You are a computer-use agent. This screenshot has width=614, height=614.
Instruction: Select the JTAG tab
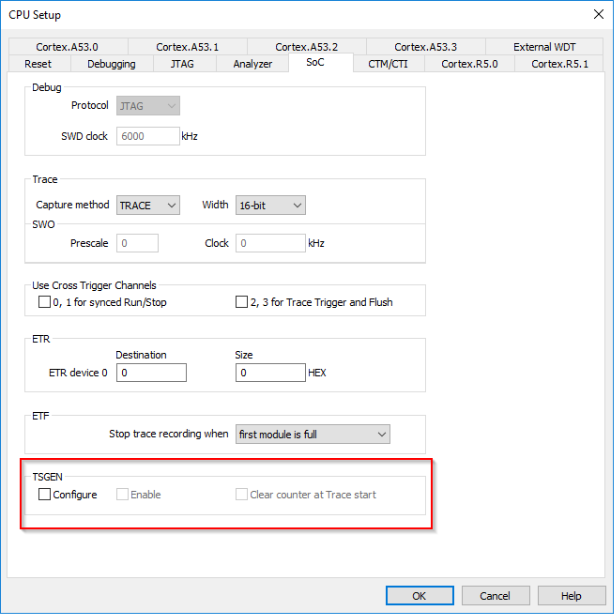181,63
